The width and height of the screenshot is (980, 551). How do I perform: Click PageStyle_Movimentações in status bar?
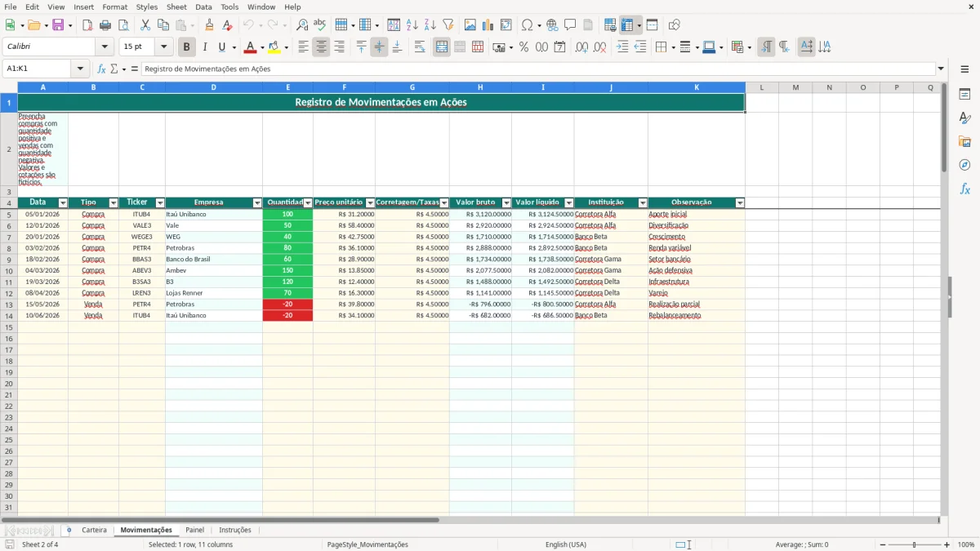(367, 544)
